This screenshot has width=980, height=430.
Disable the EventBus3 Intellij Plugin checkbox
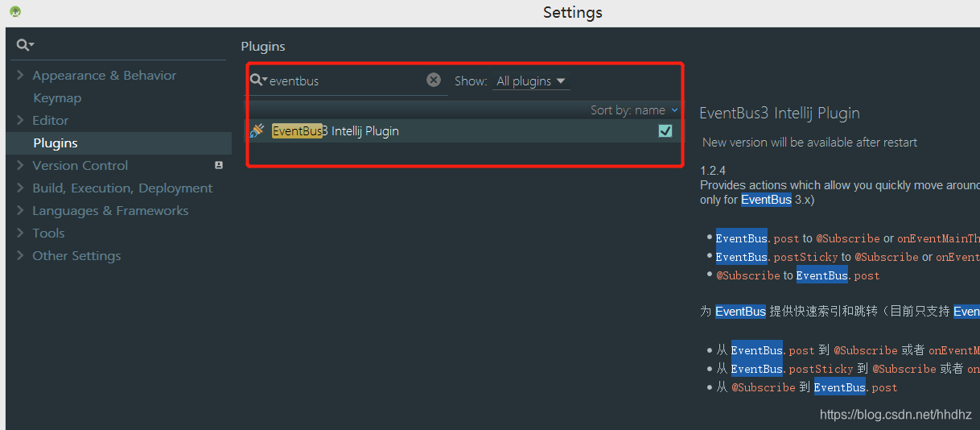pyautogui.click(x=665, y=130)
